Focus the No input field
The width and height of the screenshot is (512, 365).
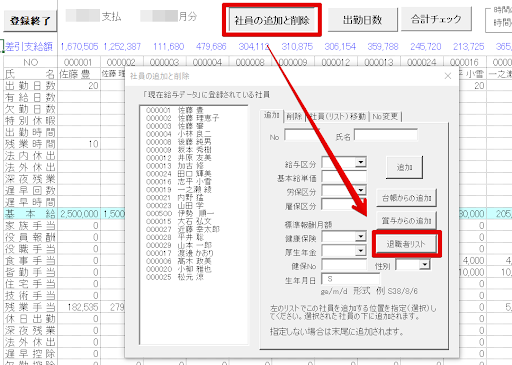[301, 135]
